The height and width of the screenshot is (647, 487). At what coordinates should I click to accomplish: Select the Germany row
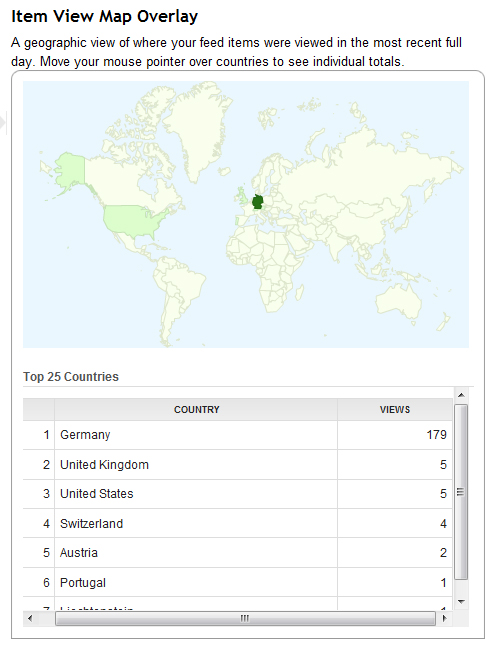click(238, 435)
